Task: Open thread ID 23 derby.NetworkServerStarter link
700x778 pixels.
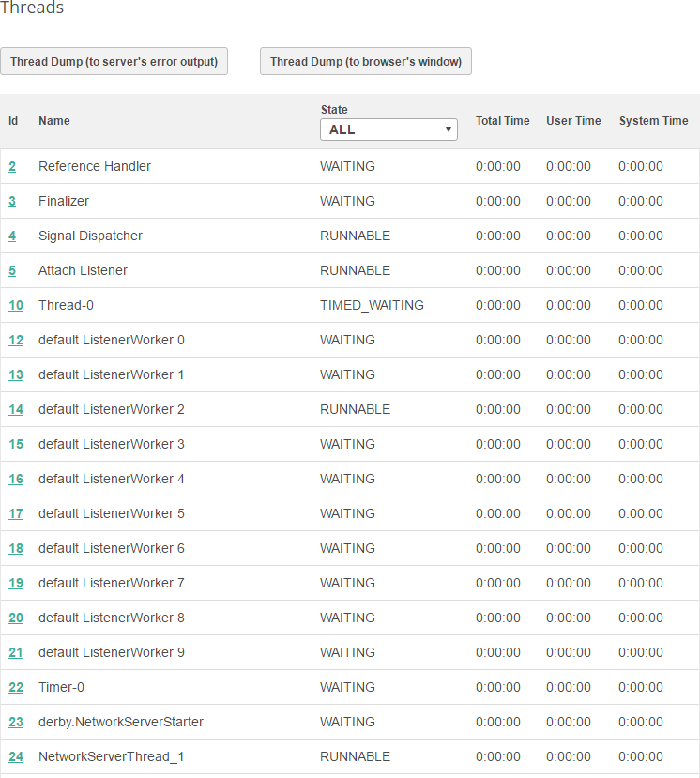Action: pyautogui.click(x=16, y=723)
